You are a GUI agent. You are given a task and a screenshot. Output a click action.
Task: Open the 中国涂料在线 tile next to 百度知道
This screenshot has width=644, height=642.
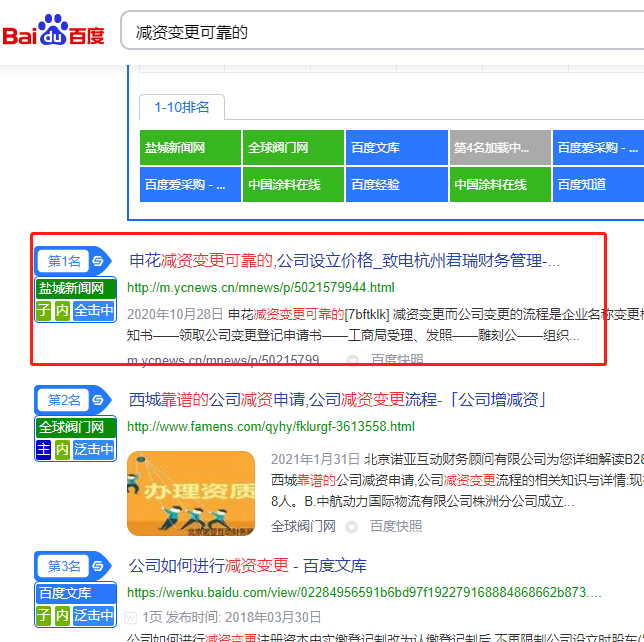pos(500,184)
